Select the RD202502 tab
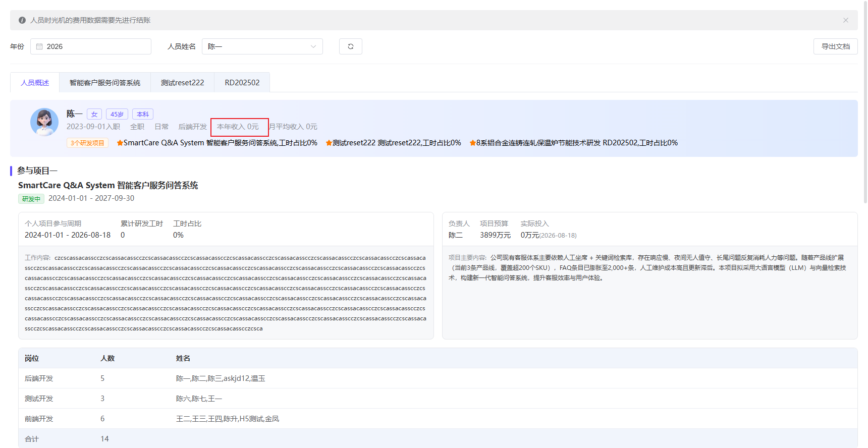The height and width of the screenshot is (448, 868). click(x=242, y=83)
